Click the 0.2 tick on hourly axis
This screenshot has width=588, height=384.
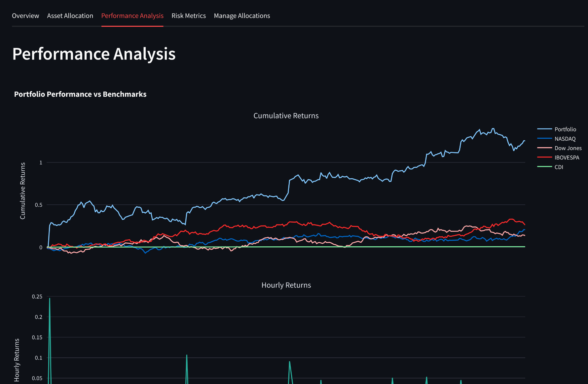39,317
